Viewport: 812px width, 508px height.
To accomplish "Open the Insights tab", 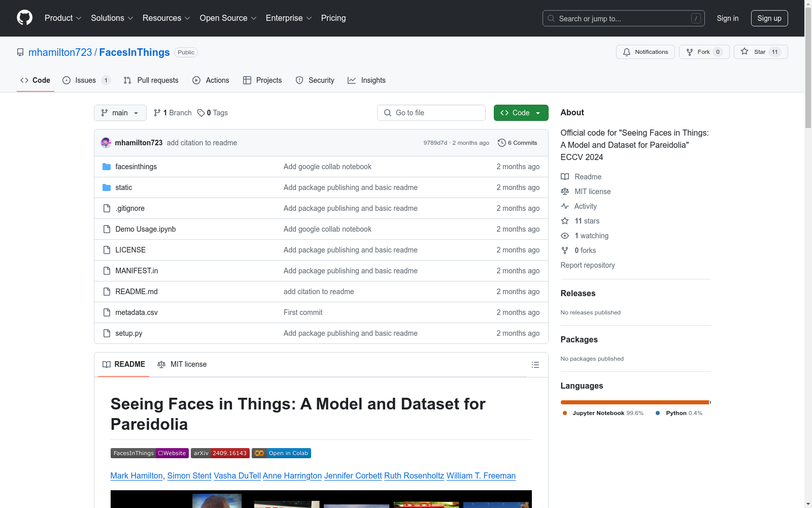I will pyautogui.click(x=366, y=80).
